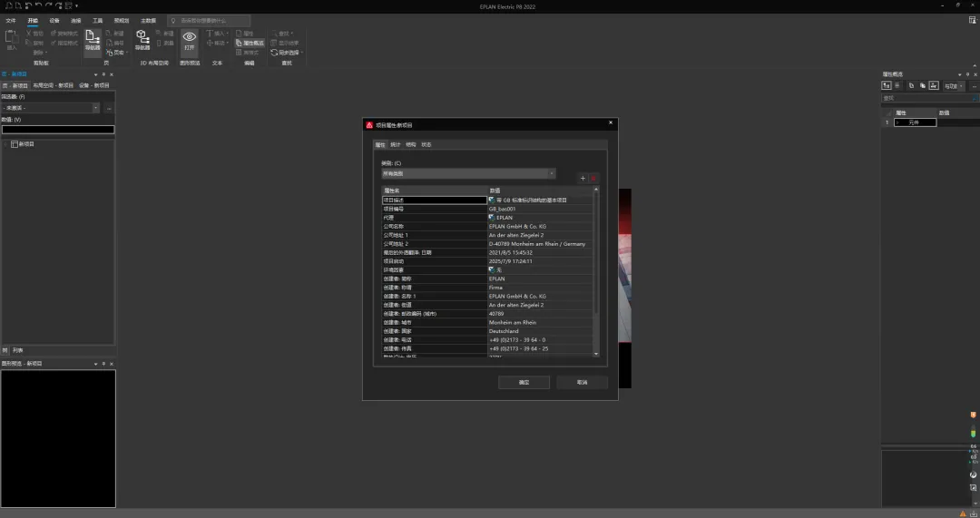Open the 同步选择 dropdown
Screen dimensions: 980x518
[x=286, y=54]
